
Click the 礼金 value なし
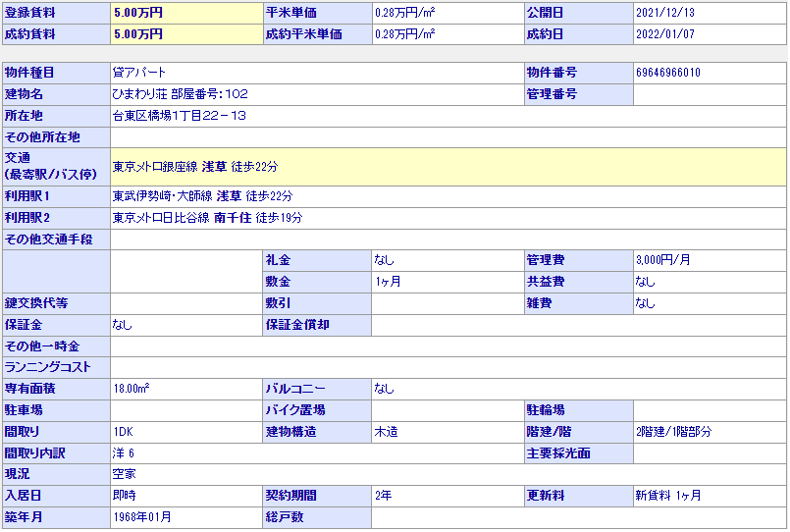(384, 260)
